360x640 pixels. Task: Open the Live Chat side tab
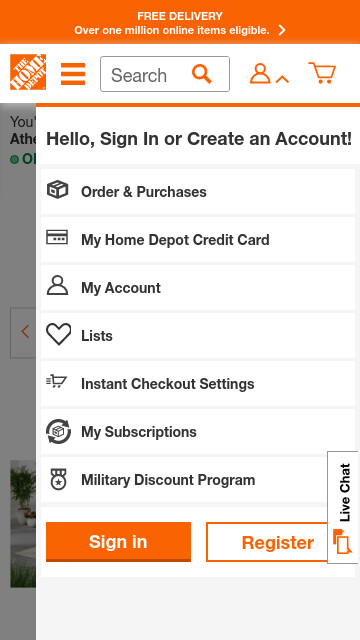[x=343, y=507]
